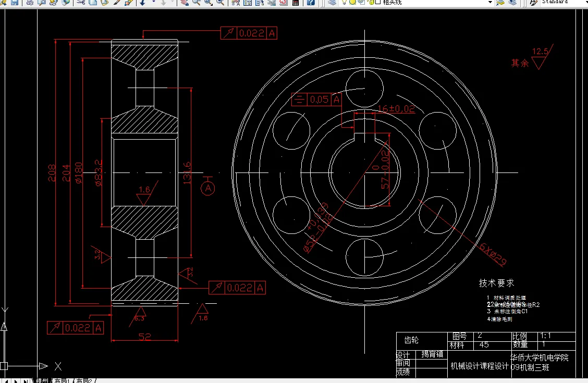Activate Zoom Realtime magnifier tool
This screenshot has height=383, width=588.
point(196,2)
